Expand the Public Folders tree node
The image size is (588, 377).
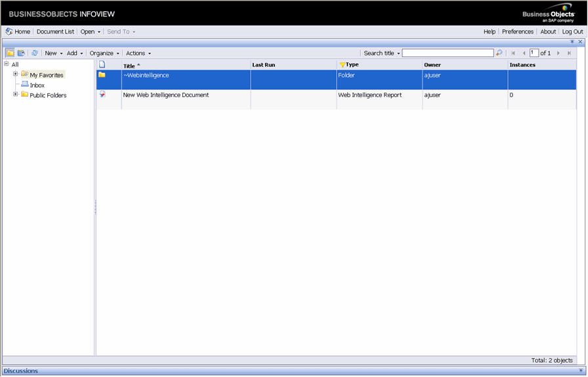pos(15,95)
